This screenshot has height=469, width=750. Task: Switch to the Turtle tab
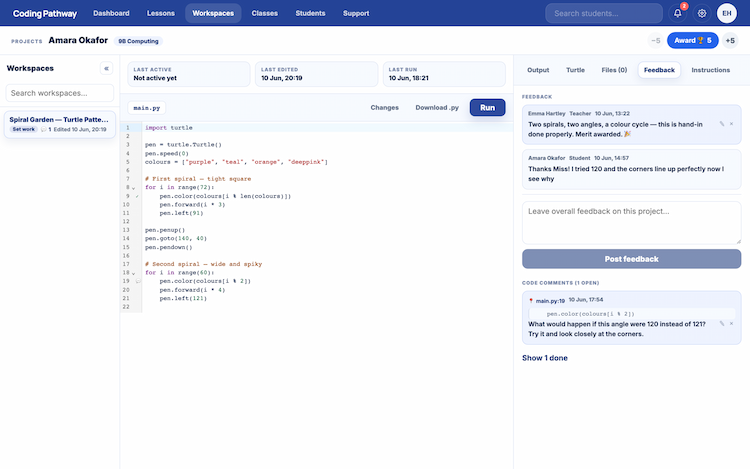point(575,70)
